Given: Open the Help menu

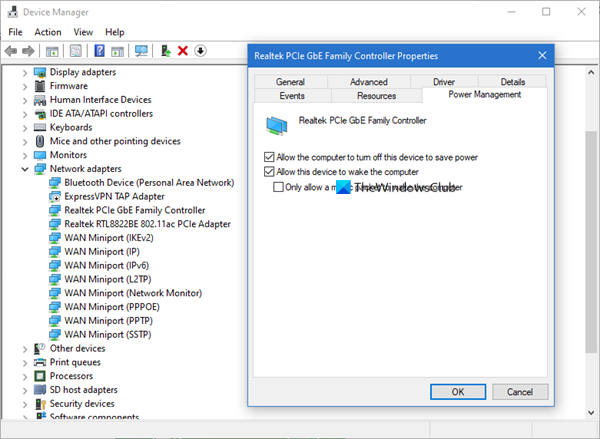Looking at the screenshot, I should [115, 32].
